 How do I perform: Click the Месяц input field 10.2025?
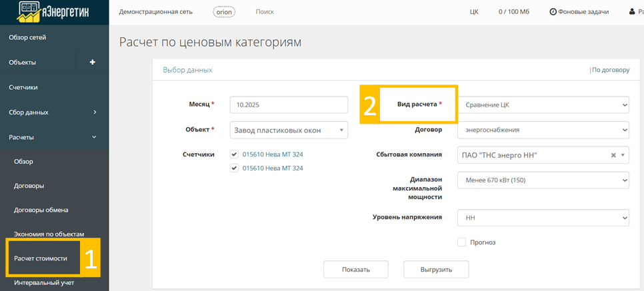click(x=289, y=105)
